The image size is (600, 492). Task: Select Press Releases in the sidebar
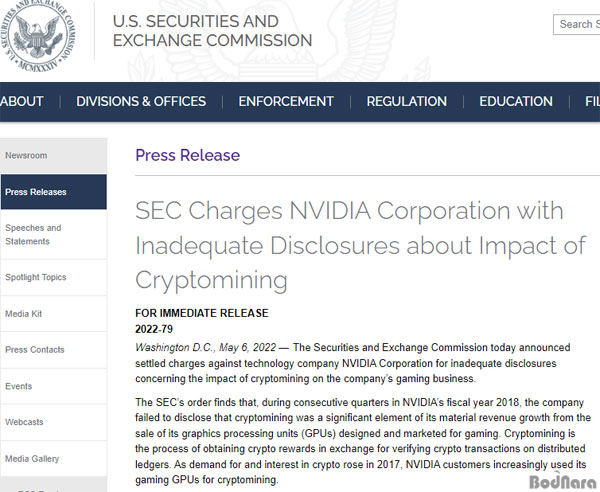click(54, 192)
